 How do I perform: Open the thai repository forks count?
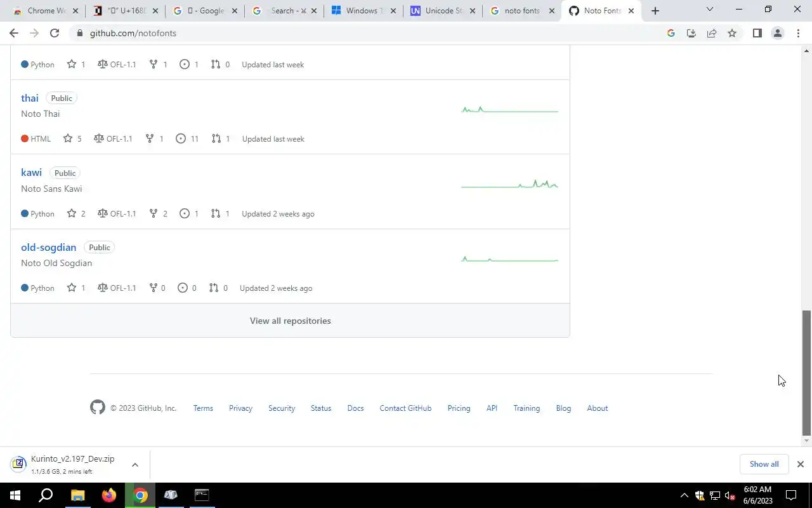pos(154,138)
